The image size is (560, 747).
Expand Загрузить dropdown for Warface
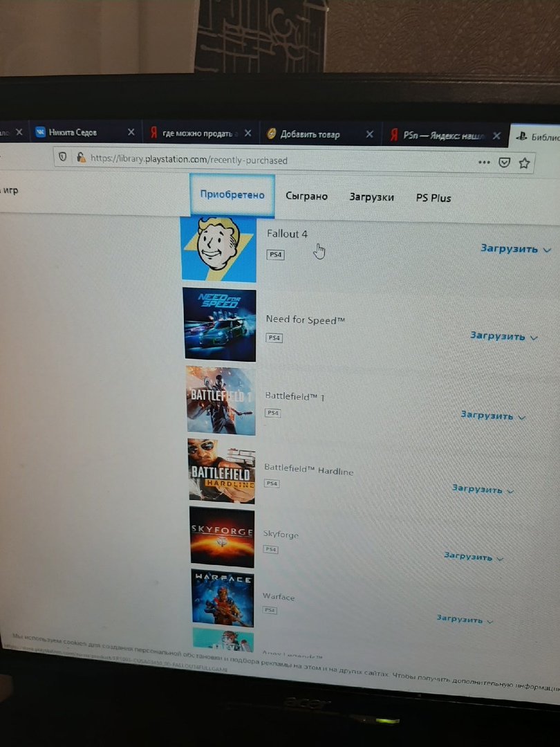tap(465, 619)
